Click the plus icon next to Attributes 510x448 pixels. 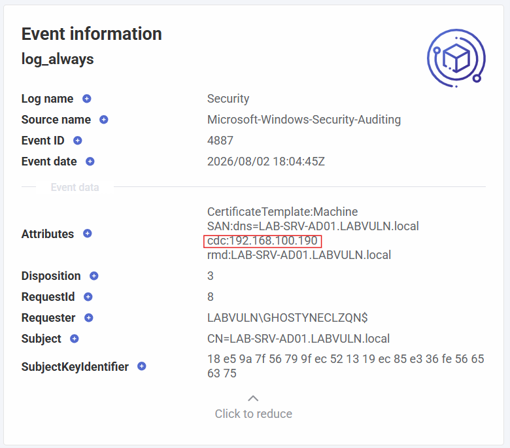[87, 234]
